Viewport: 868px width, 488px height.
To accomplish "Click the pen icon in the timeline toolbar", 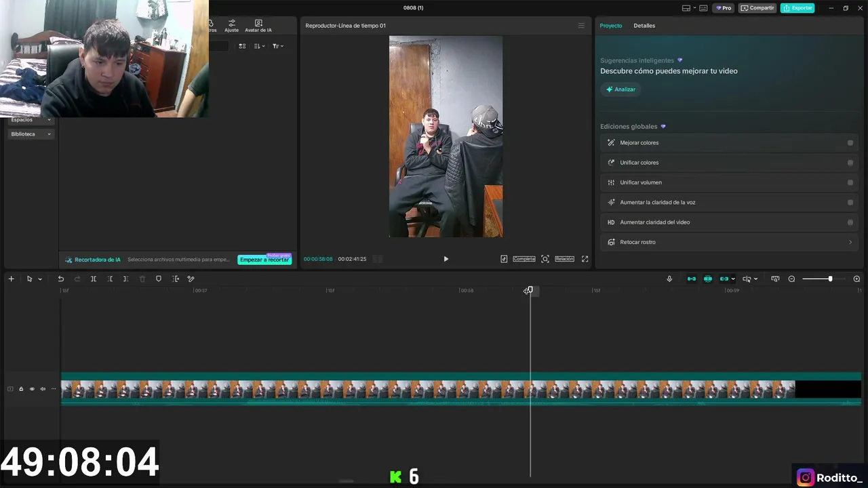I will [191, 279].
